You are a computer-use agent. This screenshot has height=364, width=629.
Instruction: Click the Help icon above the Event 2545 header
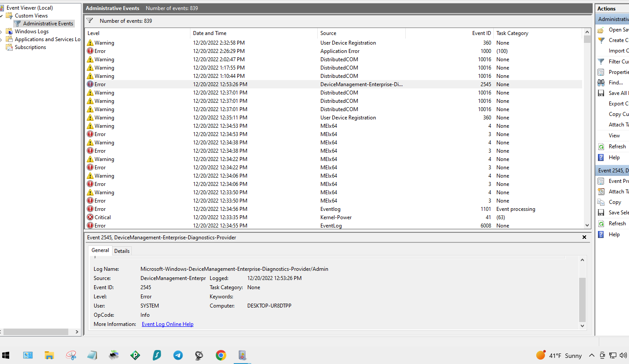point(601,157)
